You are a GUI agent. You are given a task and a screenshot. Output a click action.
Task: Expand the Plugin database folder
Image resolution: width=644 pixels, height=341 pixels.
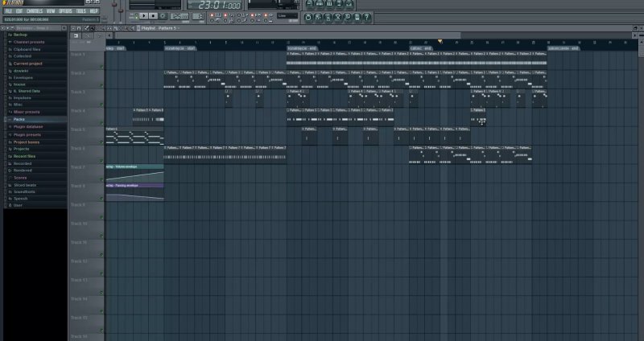(x=28, y=126)
